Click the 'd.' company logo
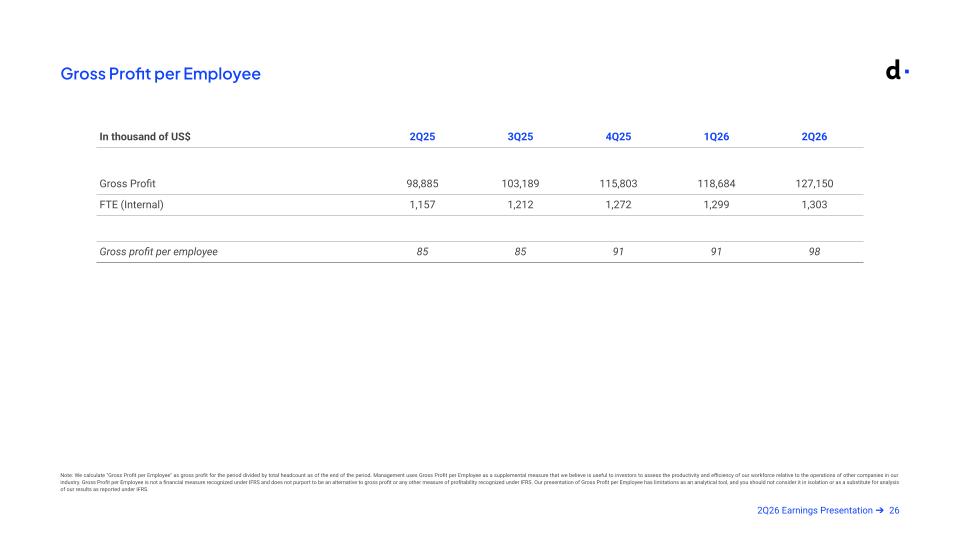960x540 pixels. pos(897,70)
